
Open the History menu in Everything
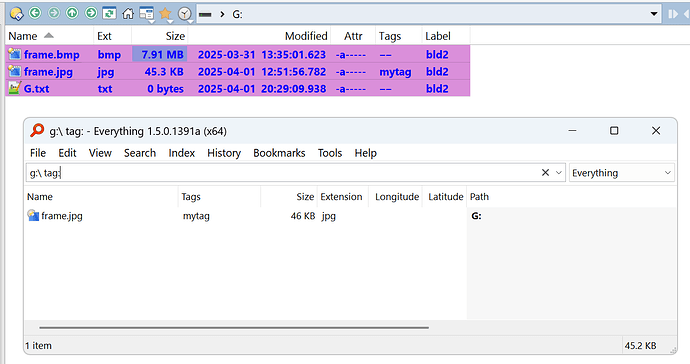click(224, 153)
